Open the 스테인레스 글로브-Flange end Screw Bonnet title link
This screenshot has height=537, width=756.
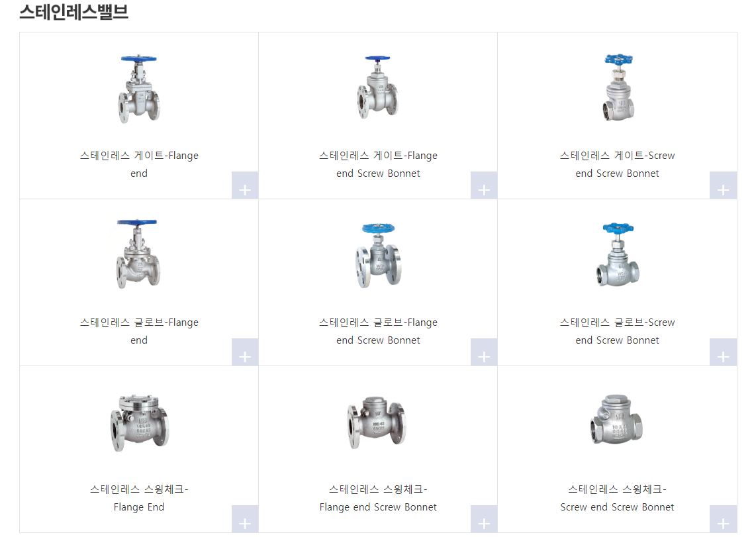click(x=378, y=331)
